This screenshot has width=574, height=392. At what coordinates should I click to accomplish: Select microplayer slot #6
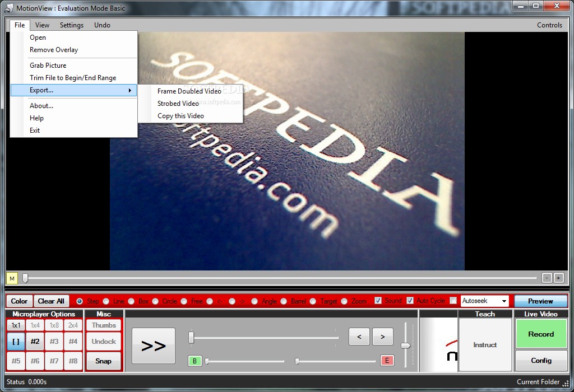35,361
